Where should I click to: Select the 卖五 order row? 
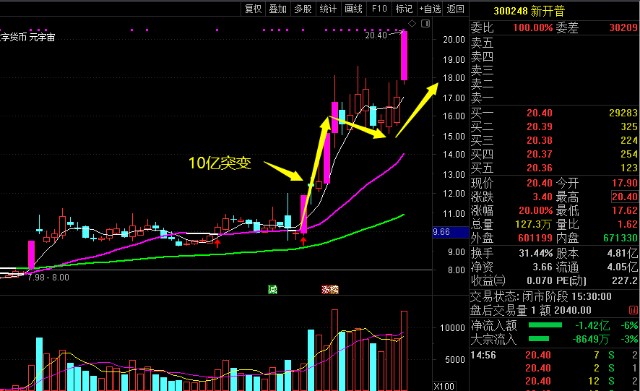click(x=554, y=42)
